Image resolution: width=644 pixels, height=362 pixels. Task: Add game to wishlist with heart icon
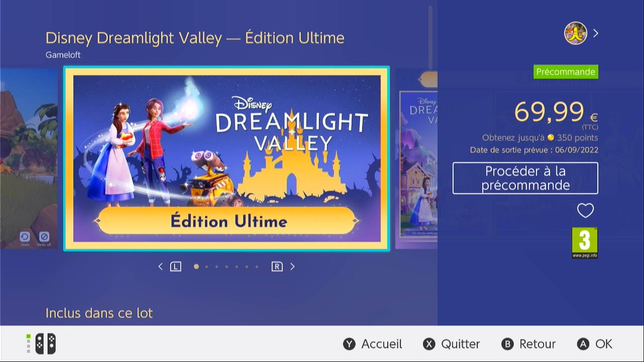[585, 210]
